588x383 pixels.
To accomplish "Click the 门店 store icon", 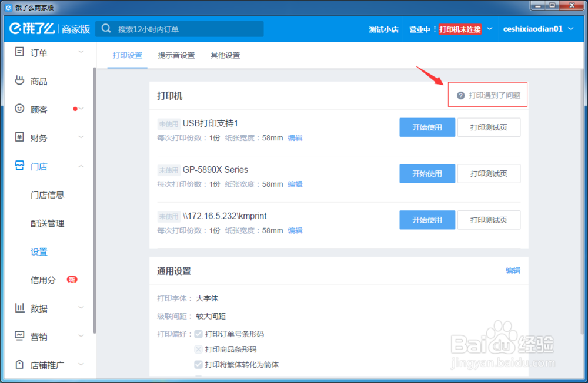I will (19, 165).
